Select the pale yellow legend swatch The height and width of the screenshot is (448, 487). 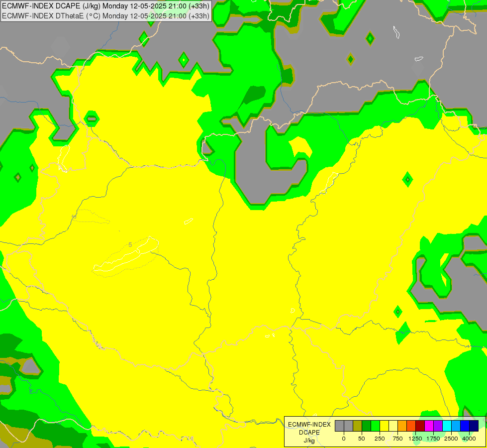click(393, 426)
